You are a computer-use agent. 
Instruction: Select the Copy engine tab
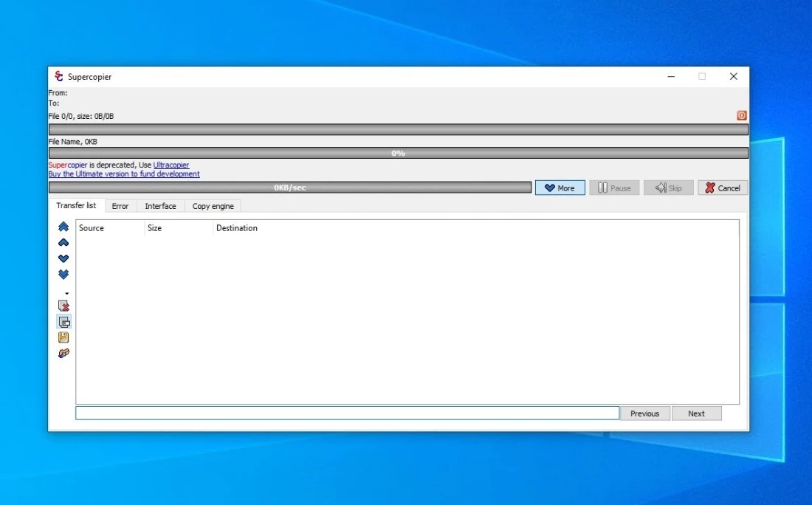(213, 206)
